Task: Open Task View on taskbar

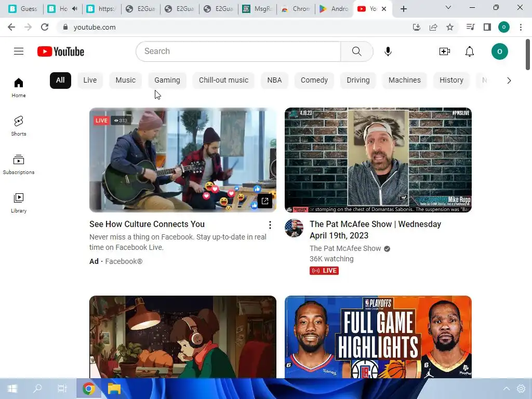Action: tap(62, 389)
